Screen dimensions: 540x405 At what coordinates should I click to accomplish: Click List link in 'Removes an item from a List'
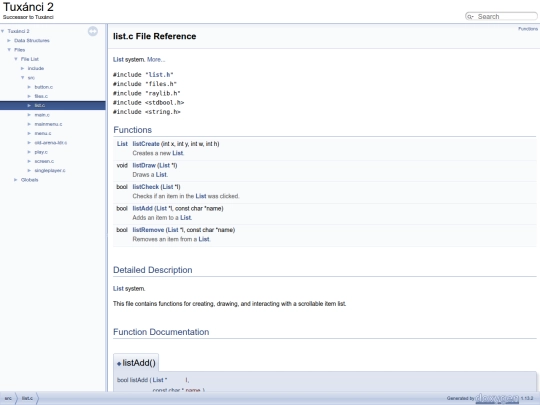point(204,239)
